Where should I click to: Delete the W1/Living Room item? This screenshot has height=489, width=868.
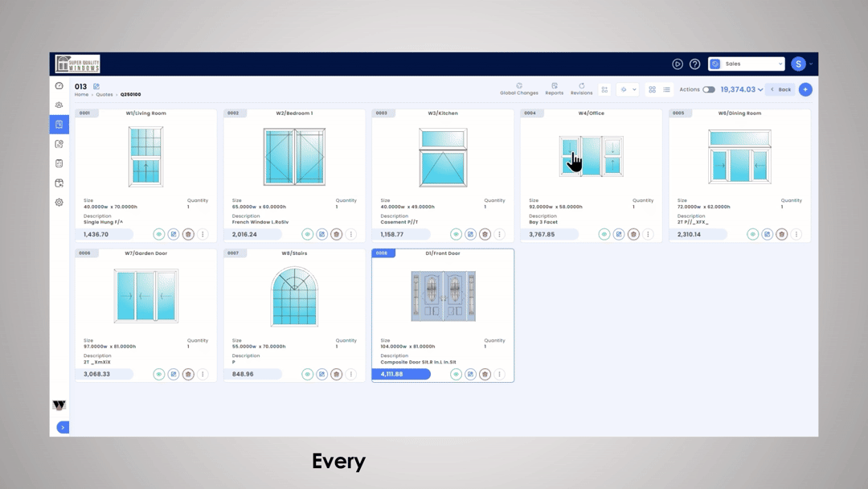pyautogui.click(x=188, y=234)
